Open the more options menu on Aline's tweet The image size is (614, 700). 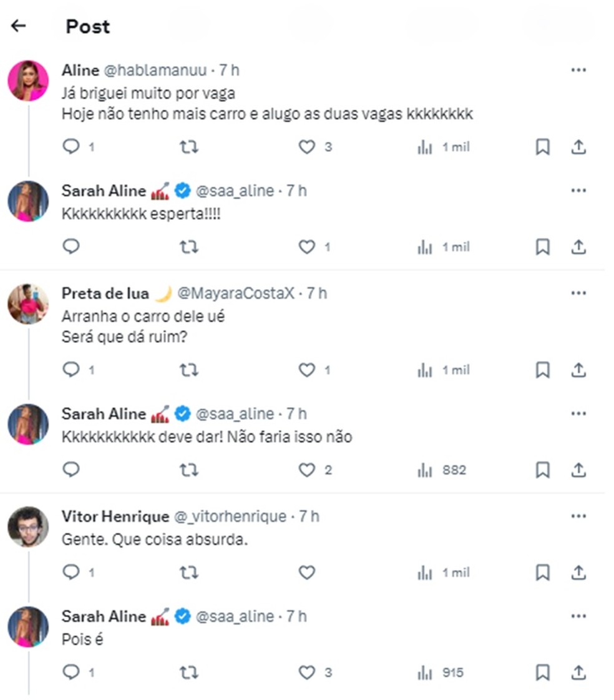578,70
